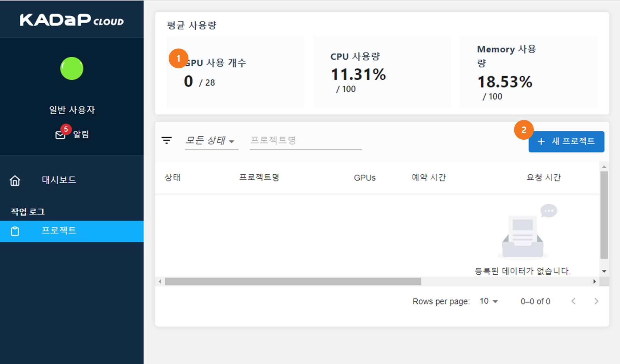This screenshot has width=620, height=364.
Task: Click the green user avatar circle
Action: [x=72, y=68]
